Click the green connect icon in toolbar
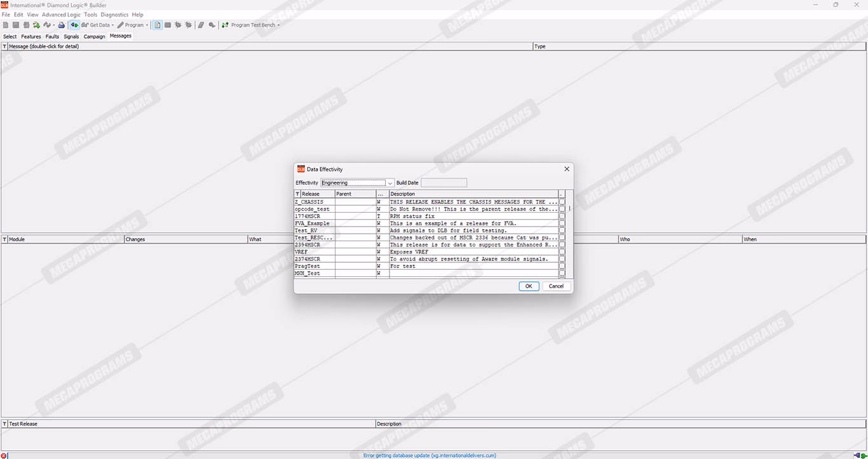The width and height of the screenshot is (868, 459). tap(74, 25)
